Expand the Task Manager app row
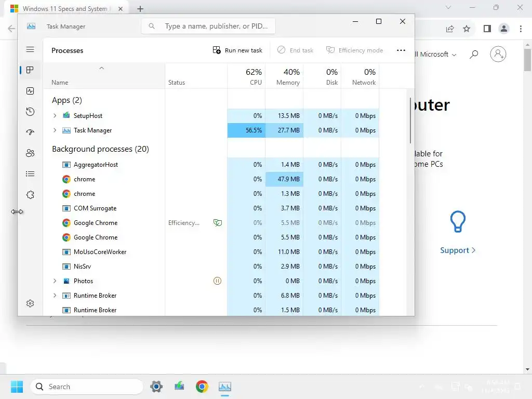 [55, 130]
